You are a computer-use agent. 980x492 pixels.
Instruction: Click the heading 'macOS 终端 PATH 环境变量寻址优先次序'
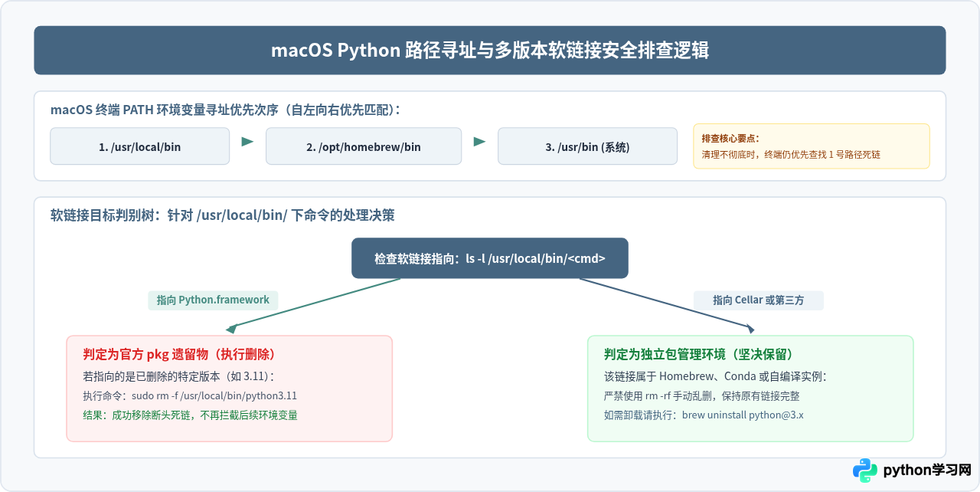(226, 110)
